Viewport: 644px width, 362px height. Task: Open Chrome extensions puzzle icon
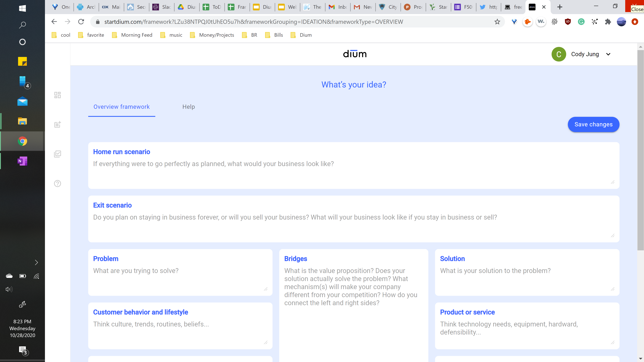pyautogui.click(x=608, y=22)
